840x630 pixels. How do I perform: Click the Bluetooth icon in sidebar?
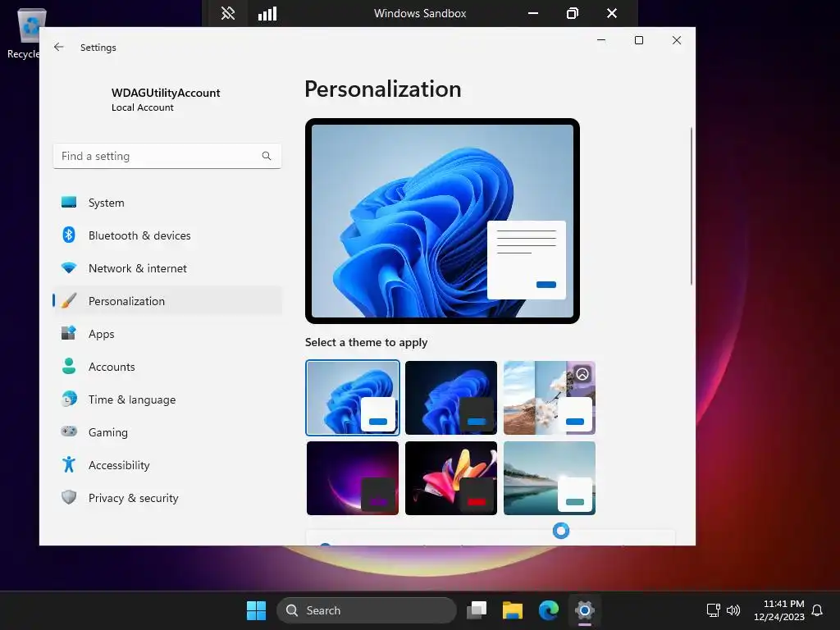69,235
